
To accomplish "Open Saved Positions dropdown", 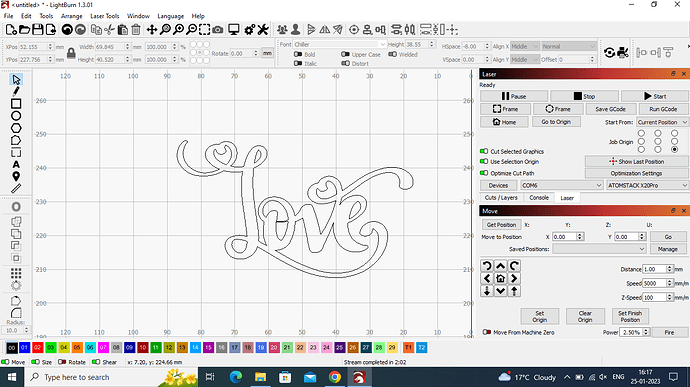I will tap(599, 249).
